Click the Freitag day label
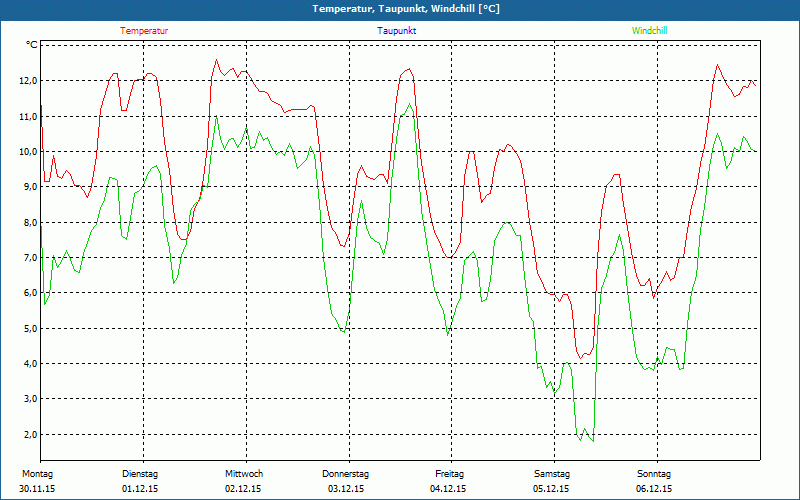This screenshot has width=800, height=500. coord(449,474)
